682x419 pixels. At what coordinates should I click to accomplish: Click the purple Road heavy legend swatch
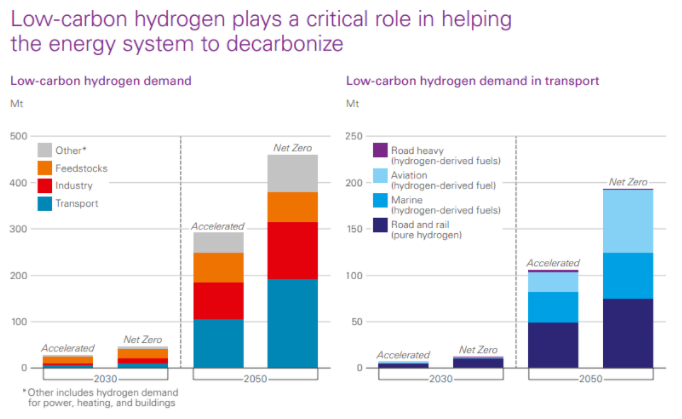(380, 150)
